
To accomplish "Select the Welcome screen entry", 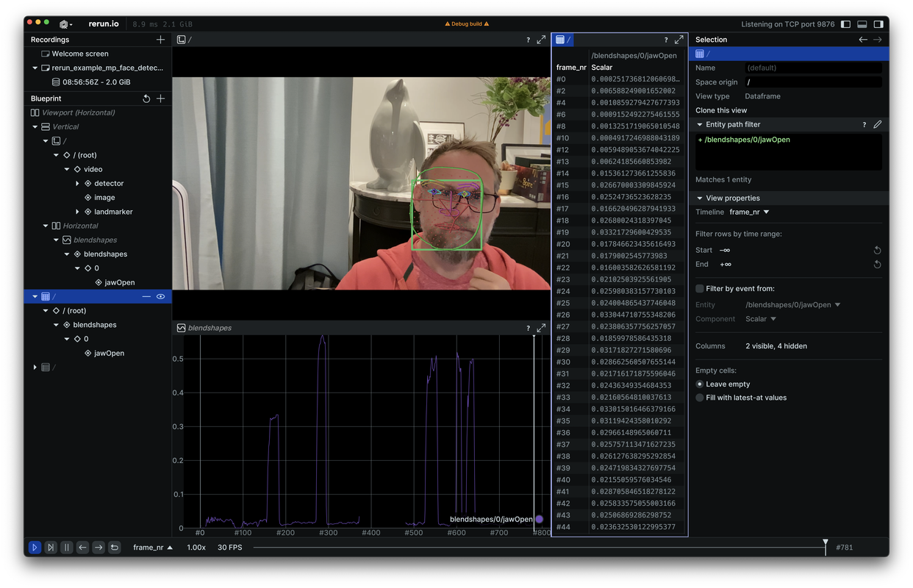I will tap(80, 54).
